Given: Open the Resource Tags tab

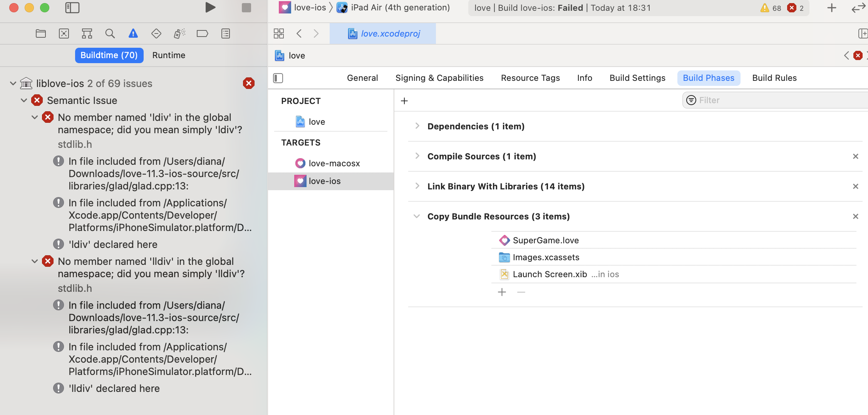Looking at the screenshot, I should coord(530,78).
